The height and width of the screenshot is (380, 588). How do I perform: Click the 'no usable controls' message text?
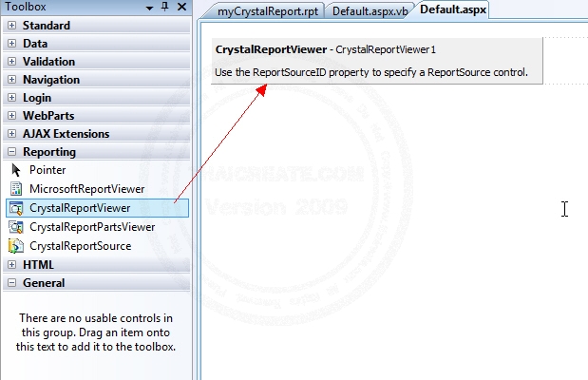pos(96,332)
